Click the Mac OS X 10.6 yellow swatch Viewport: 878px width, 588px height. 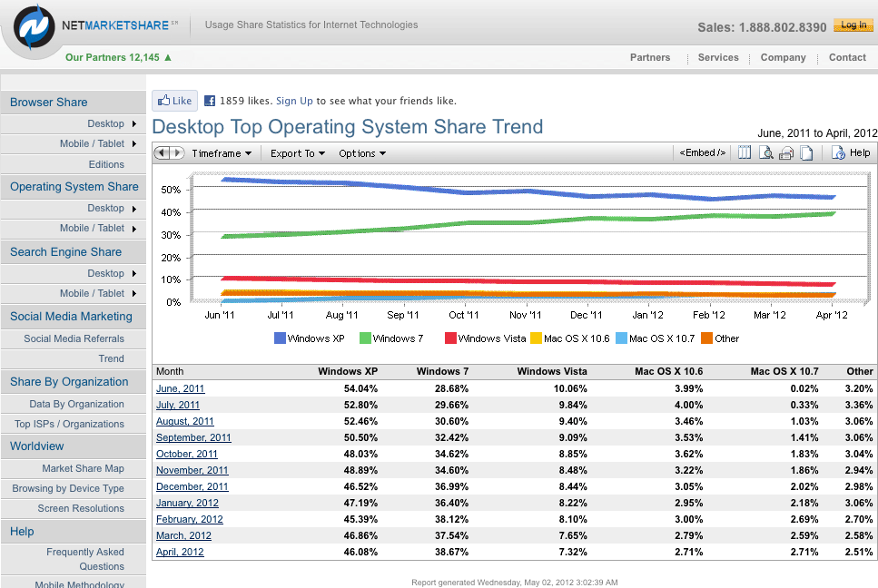[x=536, y=338]
